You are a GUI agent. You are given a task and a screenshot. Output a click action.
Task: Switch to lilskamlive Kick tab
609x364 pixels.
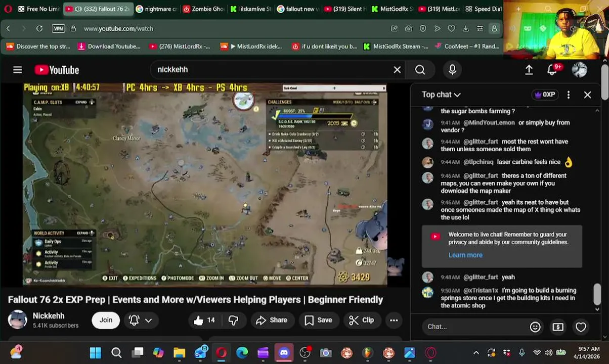pyautogui.click(x=251, y=9)
